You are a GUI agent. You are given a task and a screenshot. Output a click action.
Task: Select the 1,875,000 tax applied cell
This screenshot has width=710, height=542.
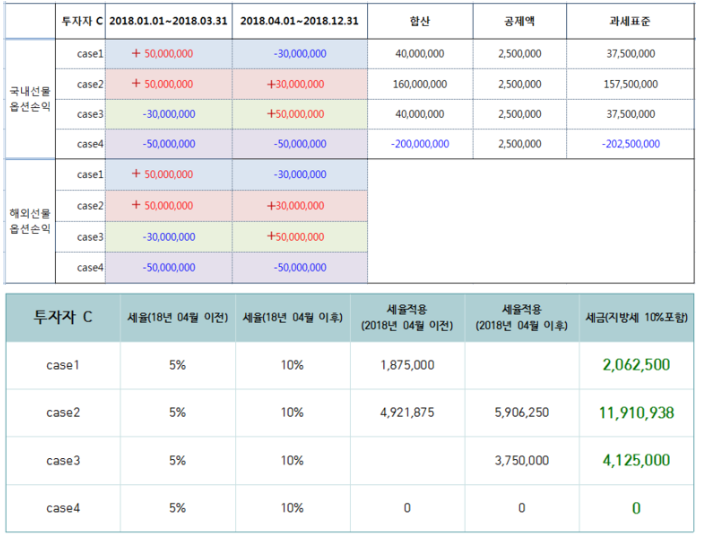(x=407, y=366)
